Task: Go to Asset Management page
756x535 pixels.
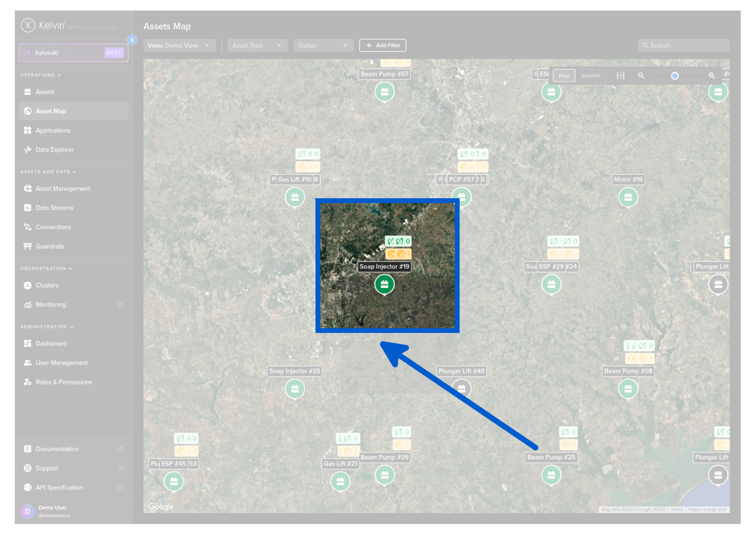Action: click(x=63, y=189)
